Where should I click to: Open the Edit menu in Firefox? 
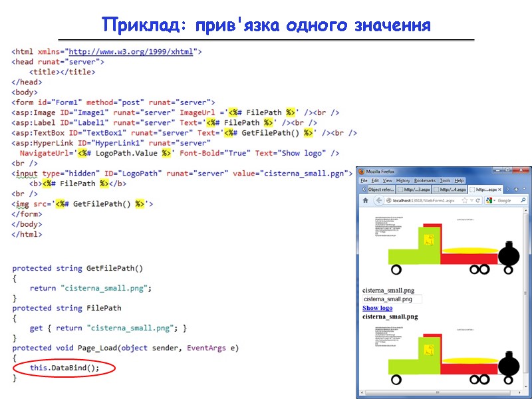(x=375, y=180)
